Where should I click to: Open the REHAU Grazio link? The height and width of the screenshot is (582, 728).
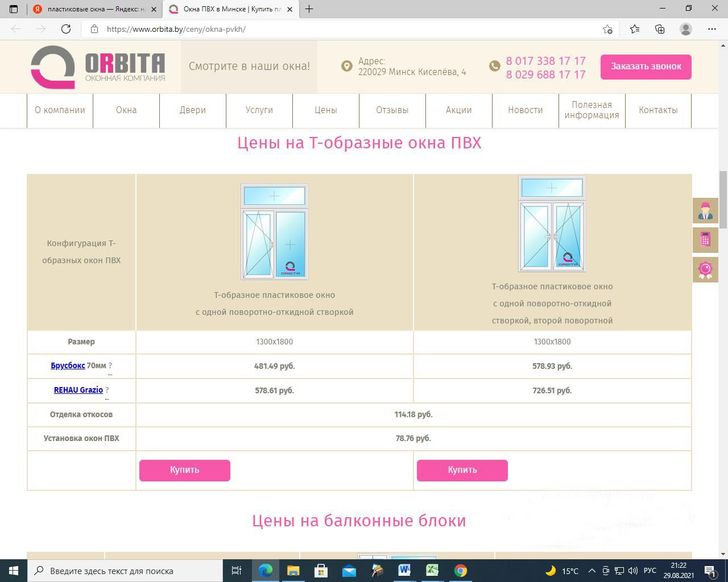click(78, 390)
